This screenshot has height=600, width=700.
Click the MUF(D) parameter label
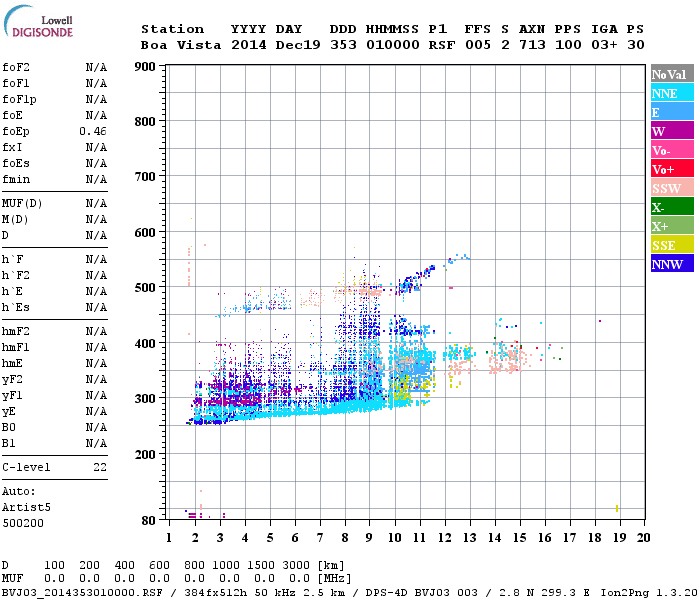pyautogui.click(x=22, y=204)
